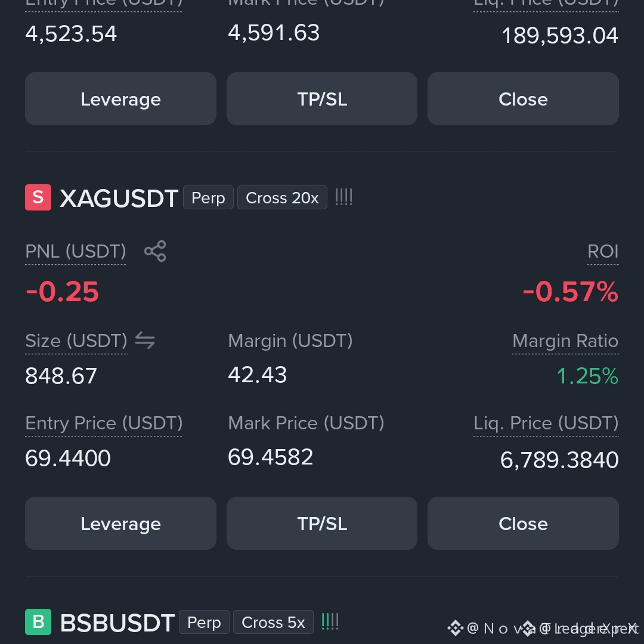
Task: Close the XAGUSDT position
Action: [x=524, y=524]
